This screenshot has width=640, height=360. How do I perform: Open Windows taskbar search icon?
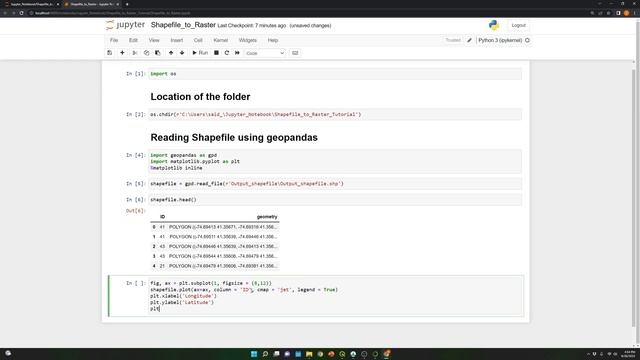coord(265,354)
